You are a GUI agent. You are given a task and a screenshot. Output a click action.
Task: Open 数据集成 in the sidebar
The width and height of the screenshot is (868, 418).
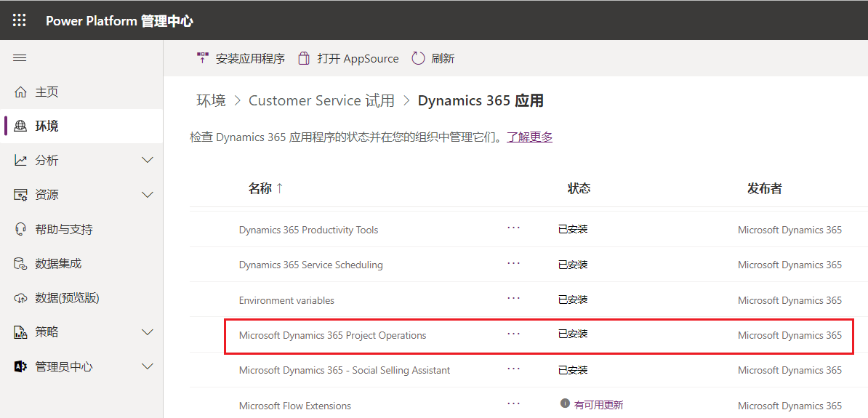coord(58,264)
